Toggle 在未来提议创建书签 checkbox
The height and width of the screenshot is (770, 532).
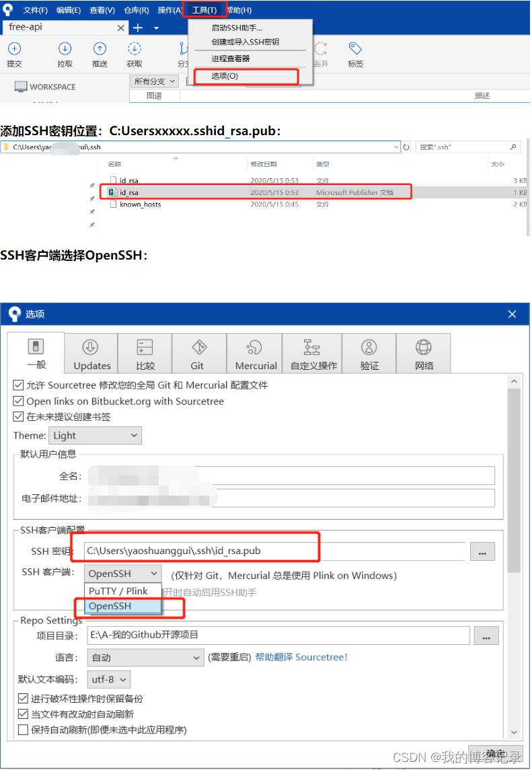coord(18,417)
